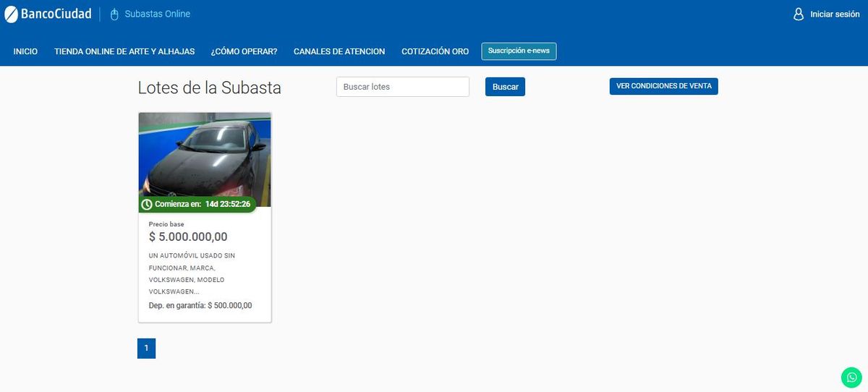View the Cotización Oro page

[x=435, y=51]
